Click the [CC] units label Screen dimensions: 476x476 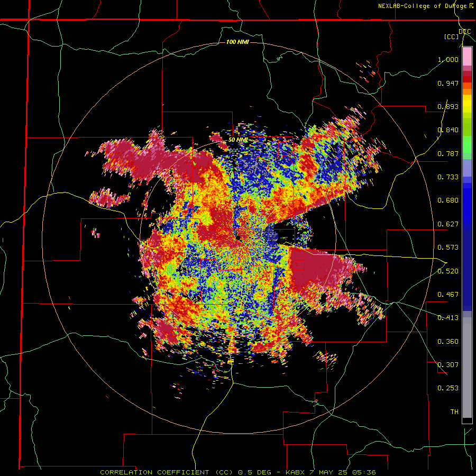452,36
